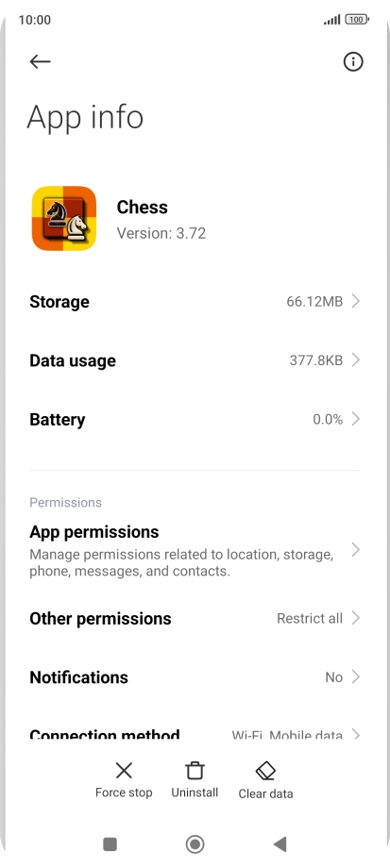Tap the Chess app icon

(x=64, y=218)
